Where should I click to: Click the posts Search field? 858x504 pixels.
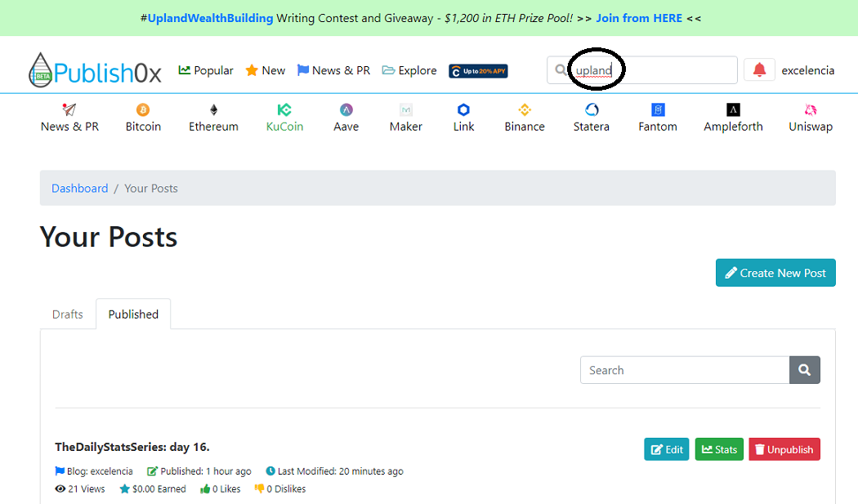[x=685, y=370]
